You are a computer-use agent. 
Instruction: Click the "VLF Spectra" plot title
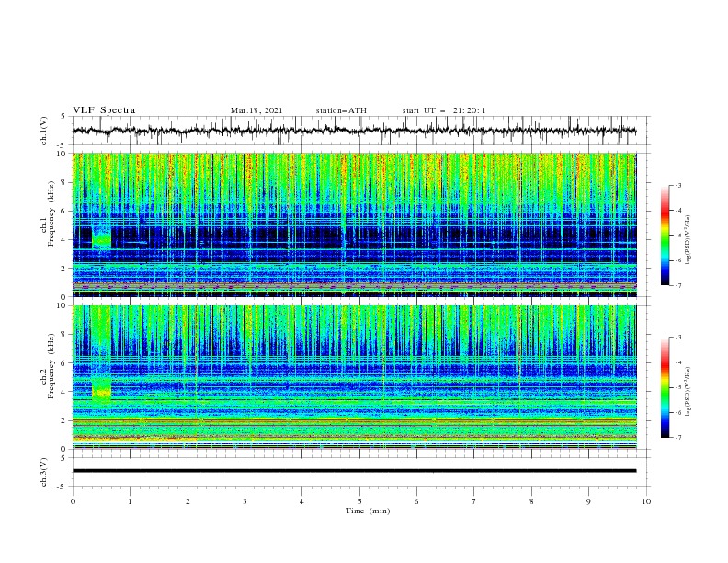[104, 110]
